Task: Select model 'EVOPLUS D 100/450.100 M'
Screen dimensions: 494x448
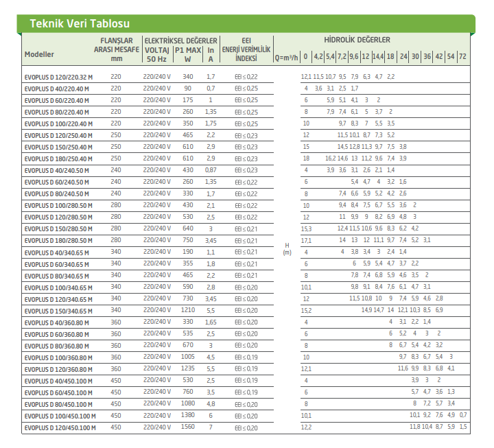Action: point(60,416)
